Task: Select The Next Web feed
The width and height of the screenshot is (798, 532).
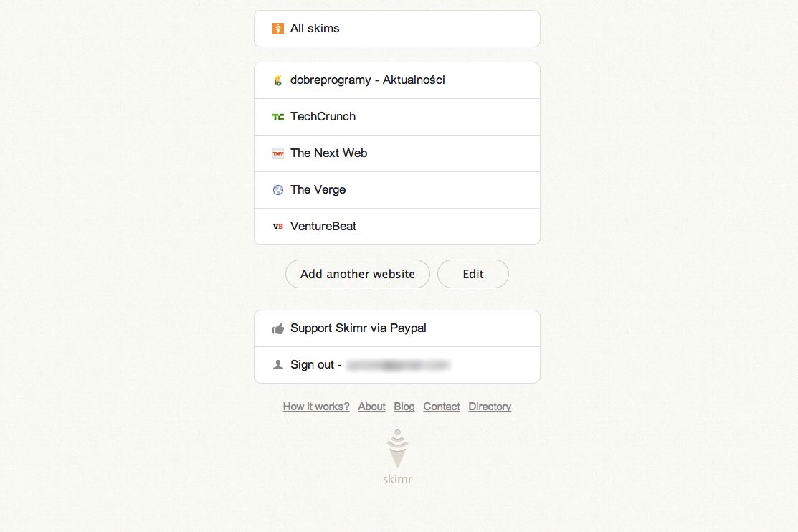Action: (397, 153)
